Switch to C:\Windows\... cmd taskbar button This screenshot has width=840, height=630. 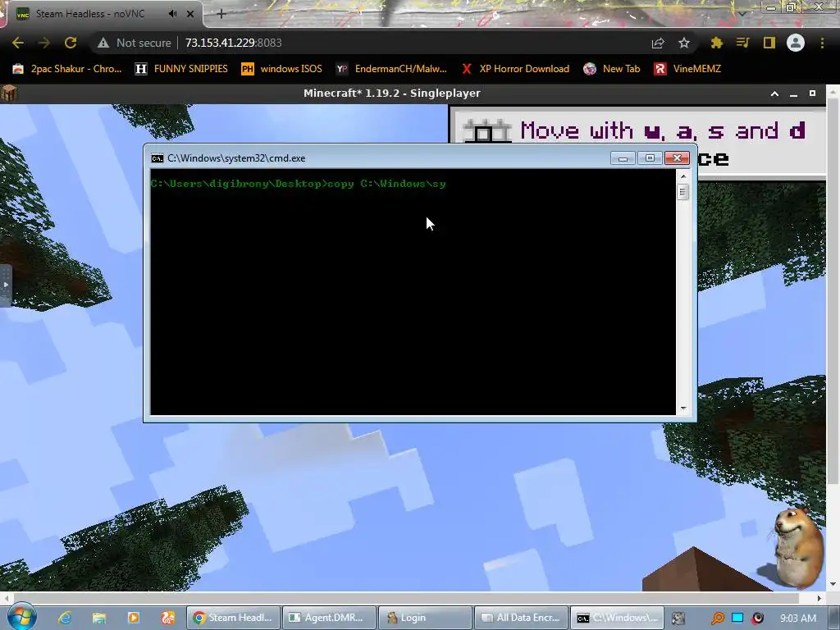coord(617,618)
